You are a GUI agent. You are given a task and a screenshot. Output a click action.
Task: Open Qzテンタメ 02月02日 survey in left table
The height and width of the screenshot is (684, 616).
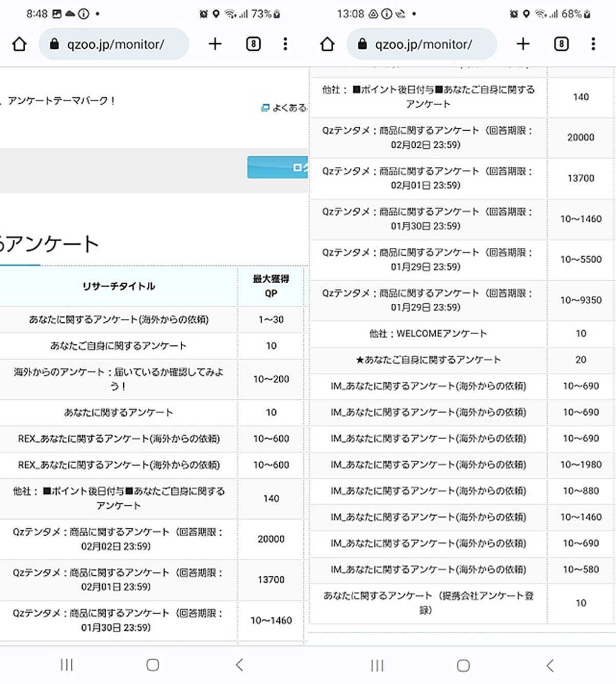tap(119, 539)
